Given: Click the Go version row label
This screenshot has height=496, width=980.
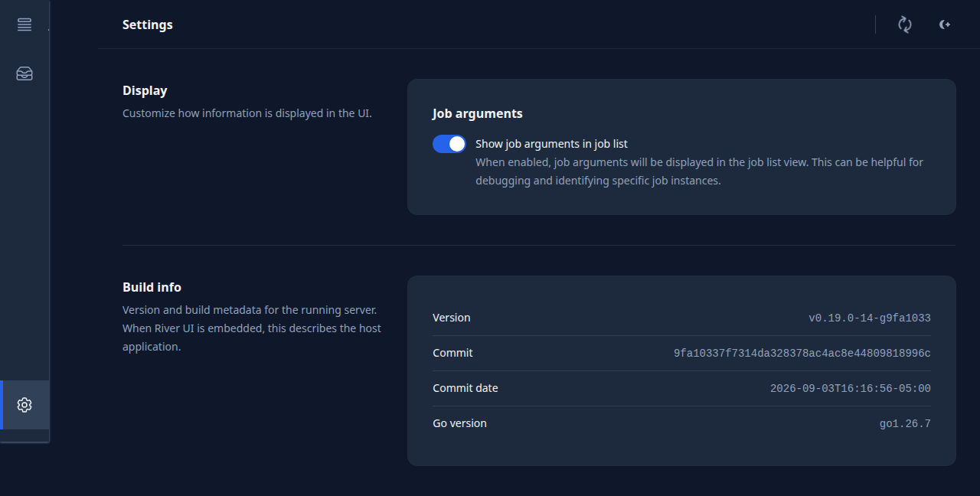Looking at the screenshot, I should click(x=459, y=423).
